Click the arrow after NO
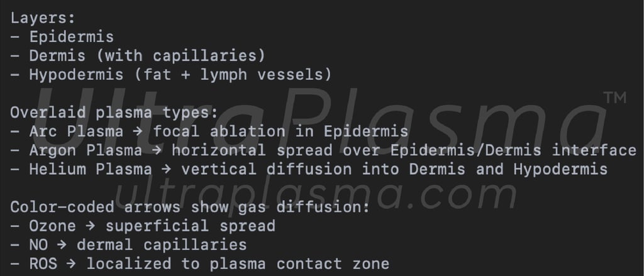This screenshot has height=276, width=644. [62, 245]
